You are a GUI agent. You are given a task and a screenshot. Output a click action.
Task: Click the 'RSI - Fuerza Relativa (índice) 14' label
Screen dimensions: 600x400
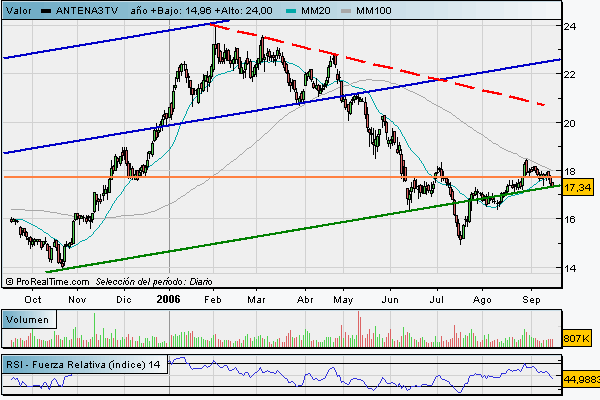[x=83, y=364]
